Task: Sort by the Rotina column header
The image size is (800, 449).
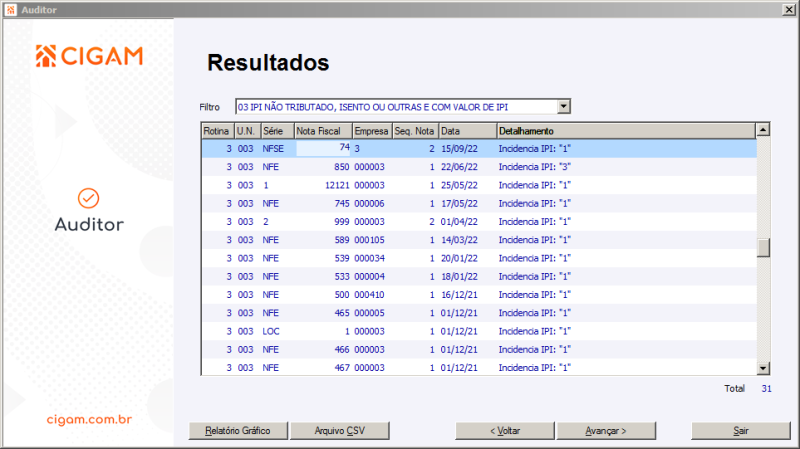Action: 218,131
